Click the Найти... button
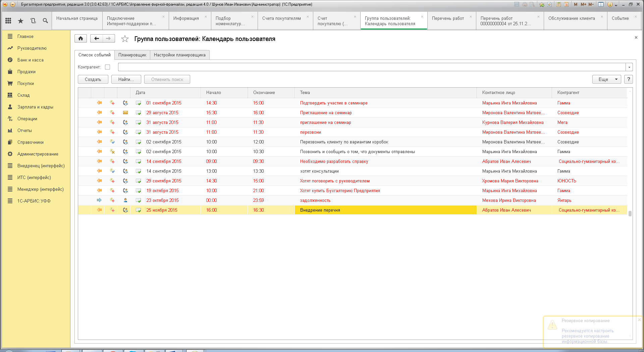 (126, 79)
